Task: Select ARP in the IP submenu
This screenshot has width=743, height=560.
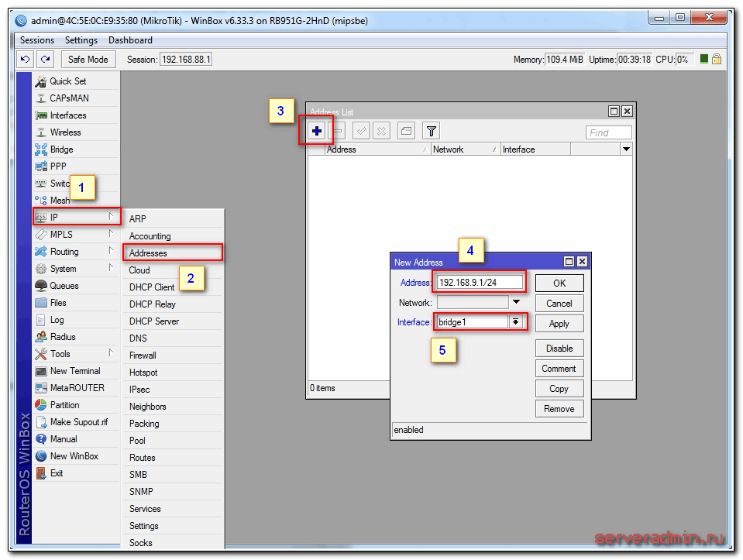Action: tap(173, 218)
